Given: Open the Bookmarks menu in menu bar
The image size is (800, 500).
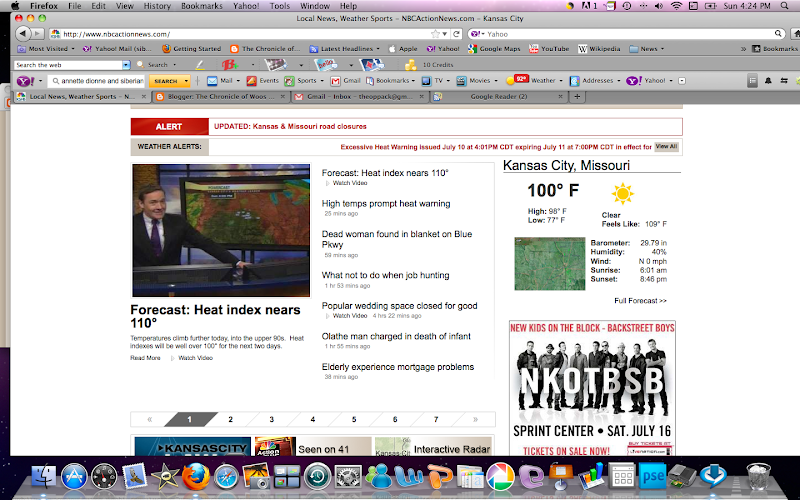Looking at the screenshot, I should click(x=202, y=6).
